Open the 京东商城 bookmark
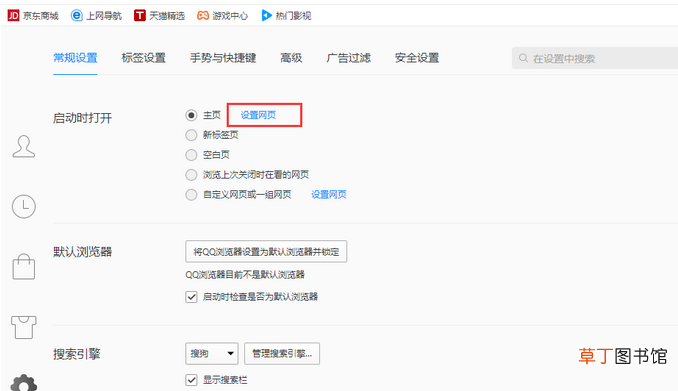Screen dimensions: 678x391 click(x=33, y=16)
